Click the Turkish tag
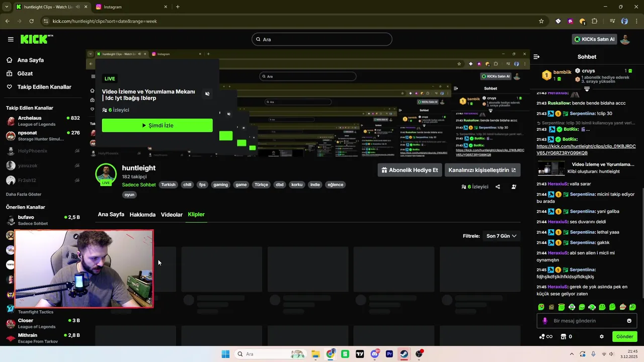644x362 pixels. tap(168, 185)
